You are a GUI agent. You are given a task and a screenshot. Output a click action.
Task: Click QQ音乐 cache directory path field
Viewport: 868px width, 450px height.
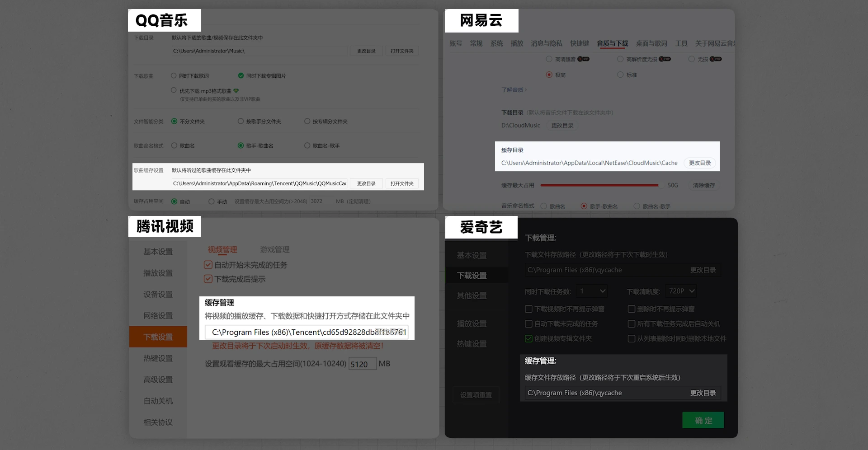[x=259, y=183]
